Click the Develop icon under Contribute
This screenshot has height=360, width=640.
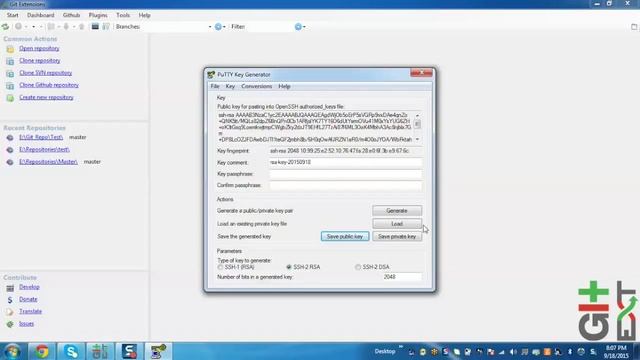click(10, 288)
